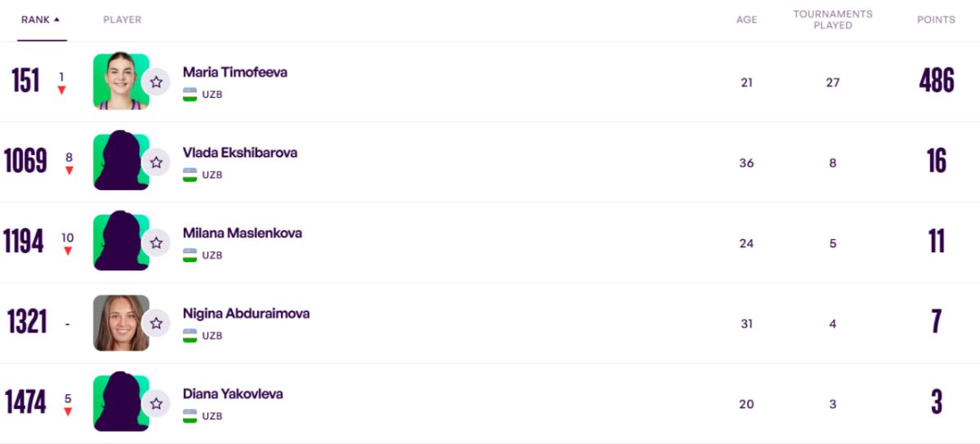
Task: Star Milana Maslenkova as a favorite
Action: tap(156, 242)
